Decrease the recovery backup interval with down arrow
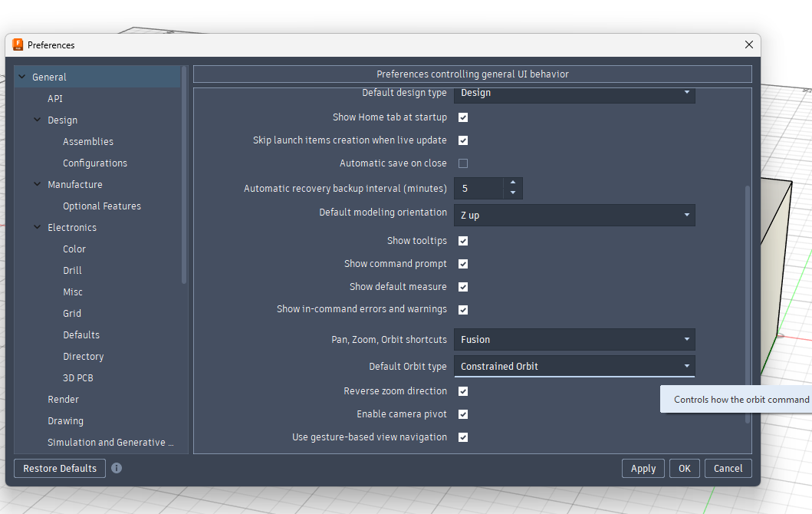 (x=513, y=193)
